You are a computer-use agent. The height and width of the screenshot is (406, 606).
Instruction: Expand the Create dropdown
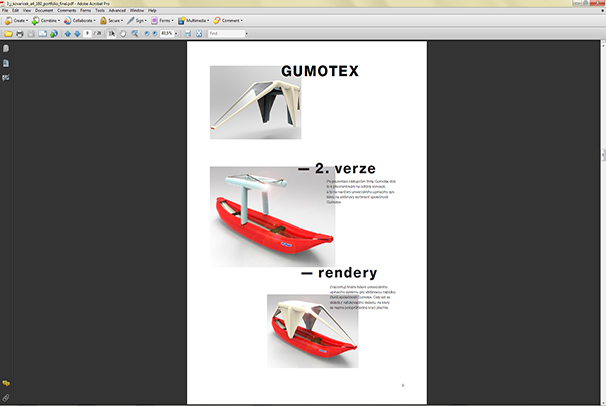click(17, 20)
